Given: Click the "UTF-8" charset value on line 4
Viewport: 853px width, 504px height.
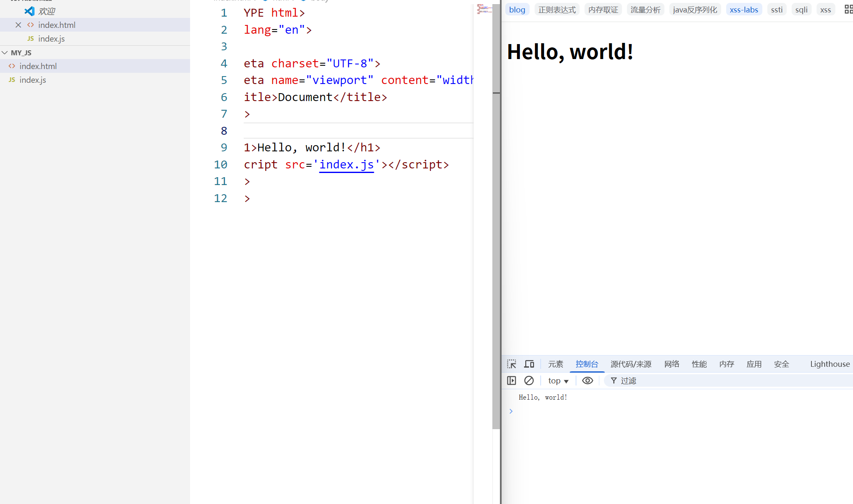Looking at the screenshot, I should [x=350, y=64].
